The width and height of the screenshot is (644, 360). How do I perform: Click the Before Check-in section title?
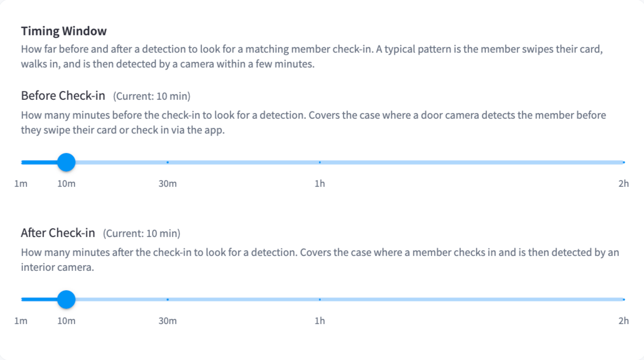tap(63, 96)
